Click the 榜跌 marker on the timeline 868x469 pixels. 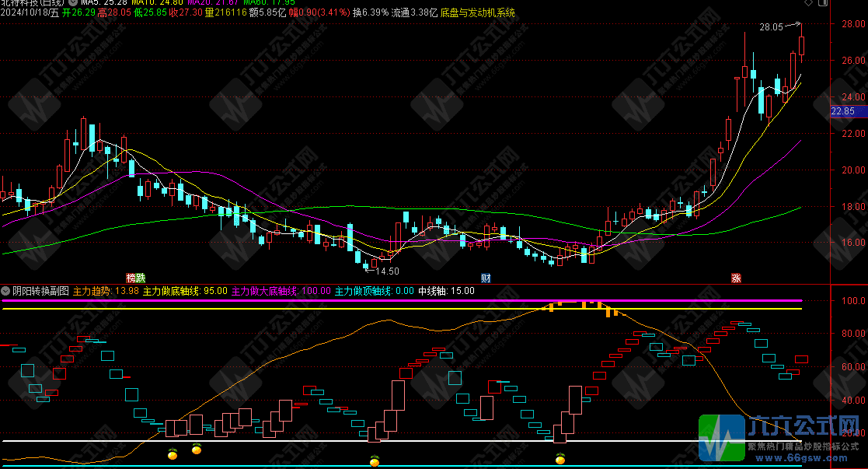click(136, 278)
